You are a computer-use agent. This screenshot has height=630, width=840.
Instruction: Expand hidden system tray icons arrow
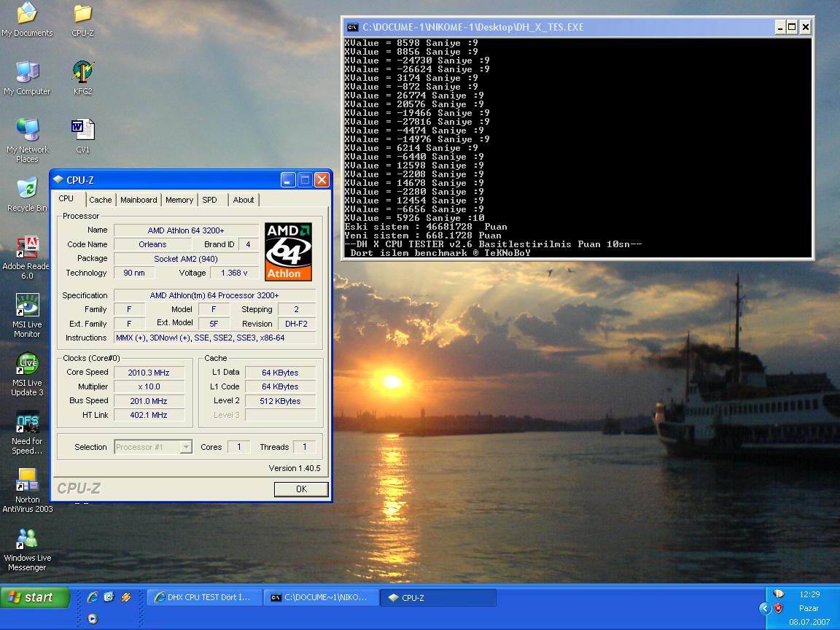tap(765, 608)
